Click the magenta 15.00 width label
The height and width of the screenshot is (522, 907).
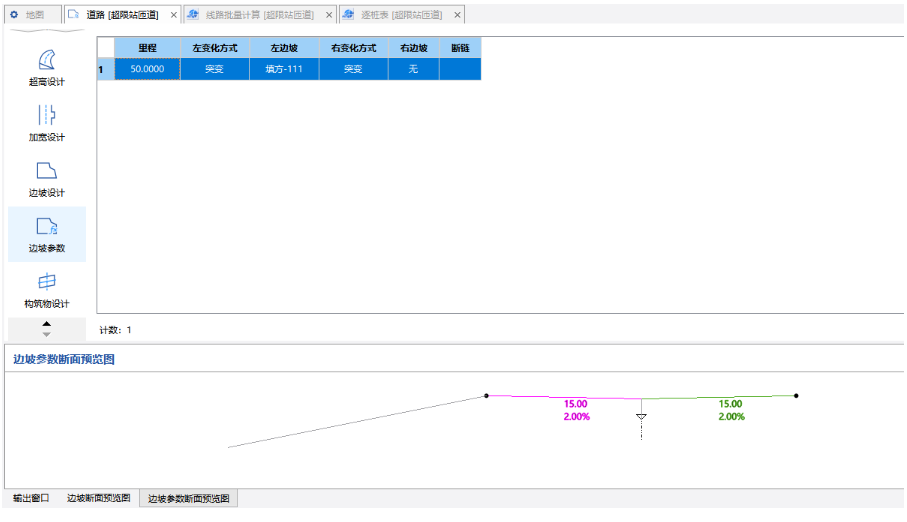pyautogui.click(x=576, y=404)
